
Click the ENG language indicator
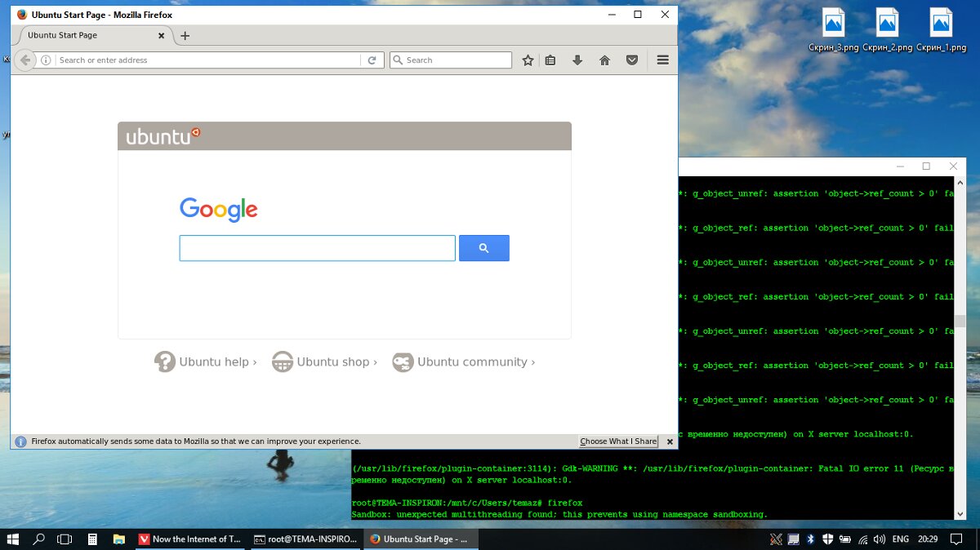[x=901, y=539]
